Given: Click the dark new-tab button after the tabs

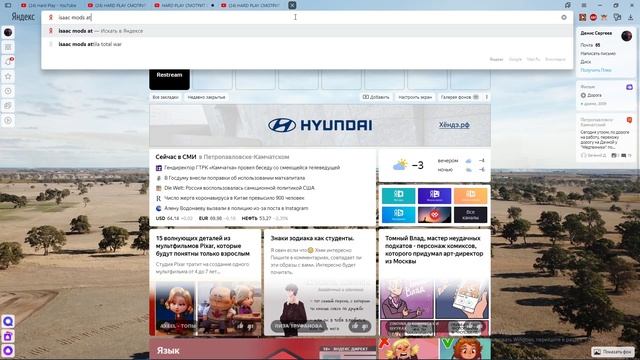Looking at the screenshot, I should pyautogui.click(x=292, y=5).
